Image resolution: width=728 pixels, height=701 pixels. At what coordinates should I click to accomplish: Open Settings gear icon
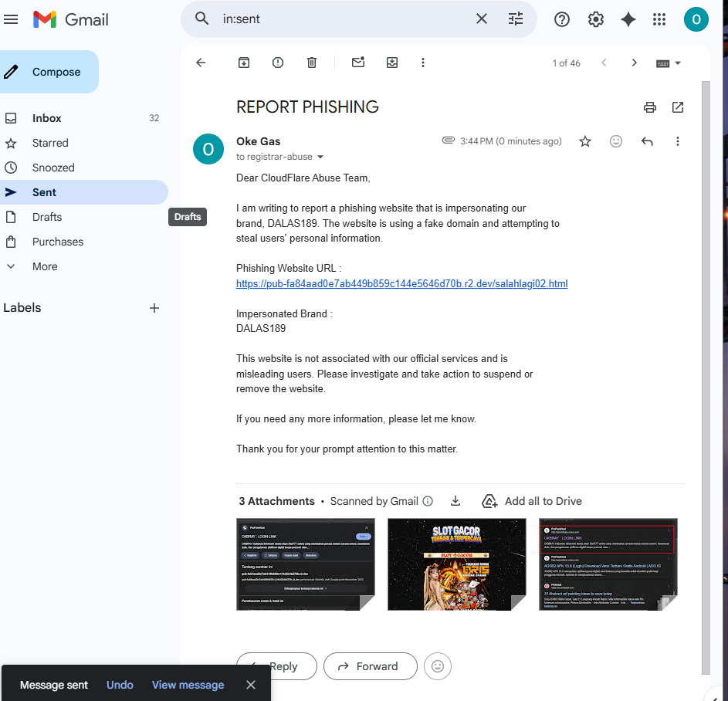[596, 19]
